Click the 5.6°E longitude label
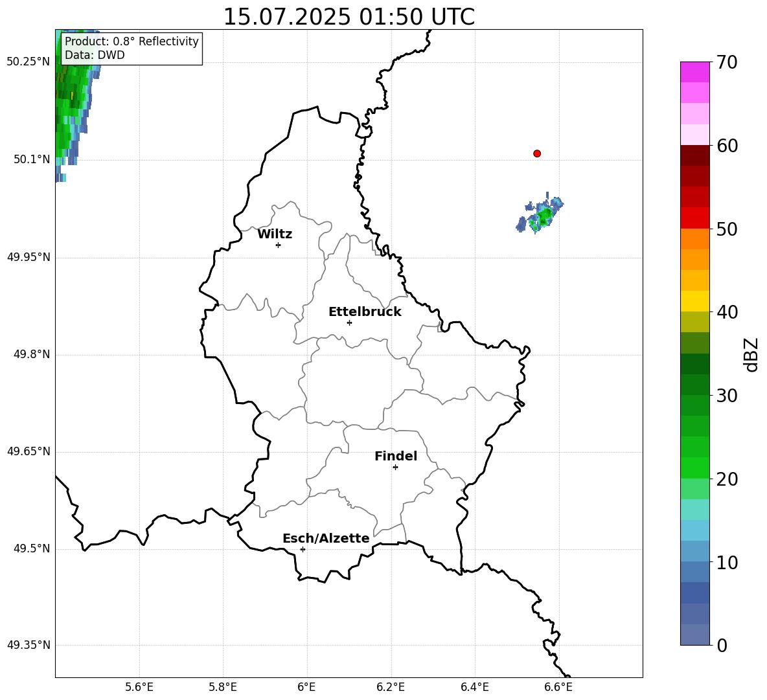Image resolution: width=767 pixels, height=700 pixels. click(x=139, y=687)
